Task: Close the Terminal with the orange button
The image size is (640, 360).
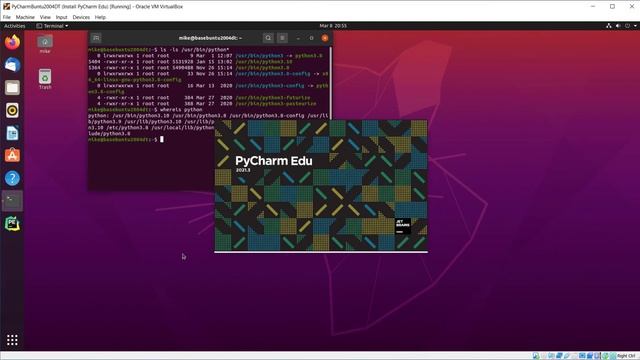Action: pyautogui.click(x=325, y=38)
